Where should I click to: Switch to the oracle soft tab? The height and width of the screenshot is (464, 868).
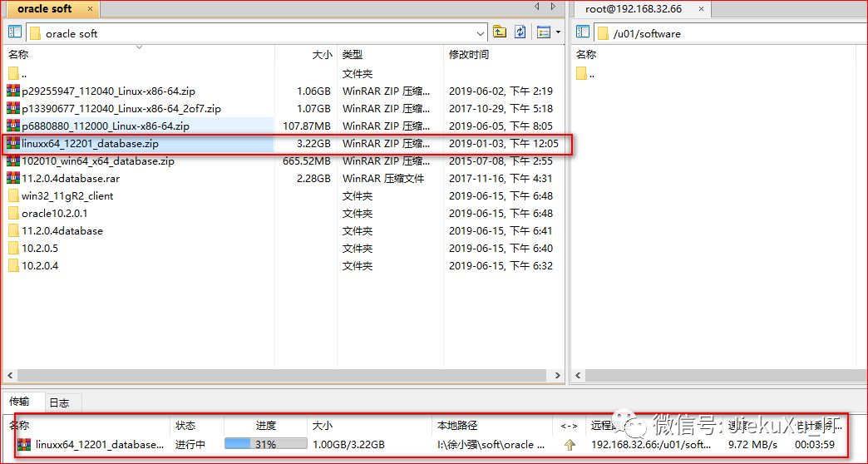[x=45, y=9]
